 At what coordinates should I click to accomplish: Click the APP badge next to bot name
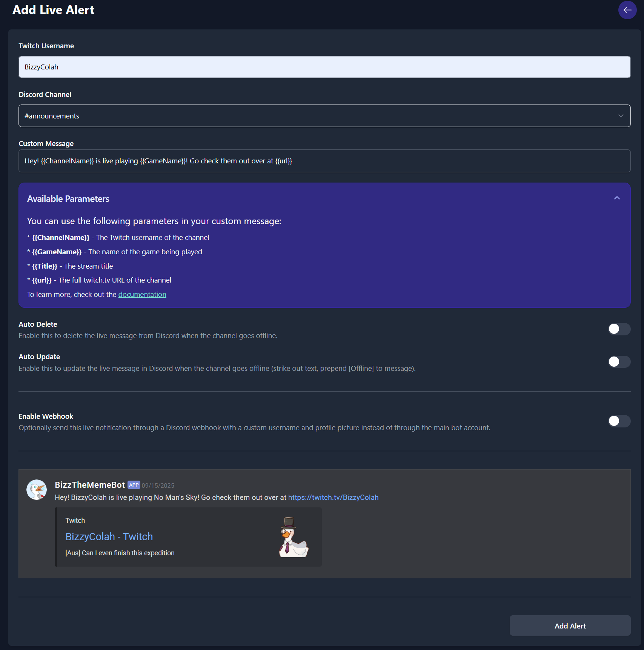(x=134, y=485)
